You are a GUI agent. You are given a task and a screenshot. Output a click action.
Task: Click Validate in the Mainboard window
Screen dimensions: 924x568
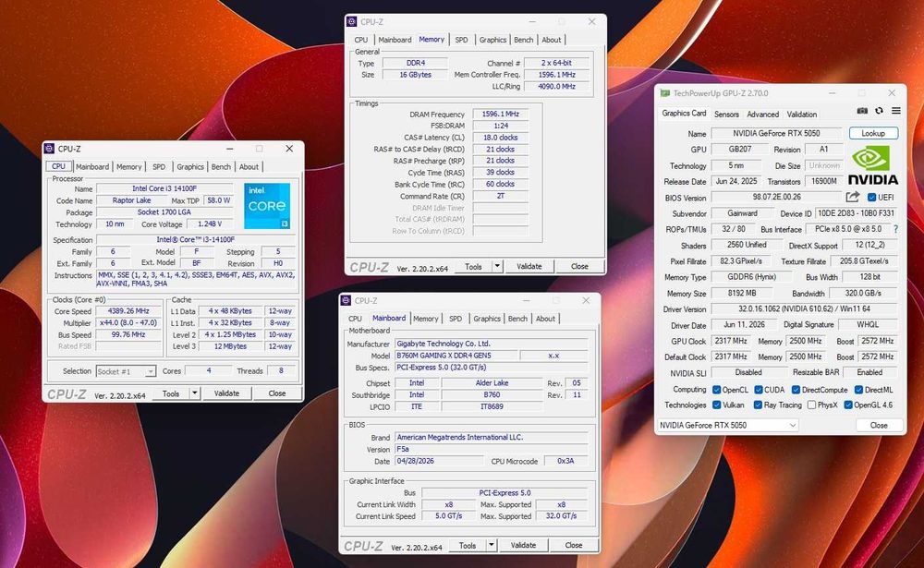[x=523, y=545]
